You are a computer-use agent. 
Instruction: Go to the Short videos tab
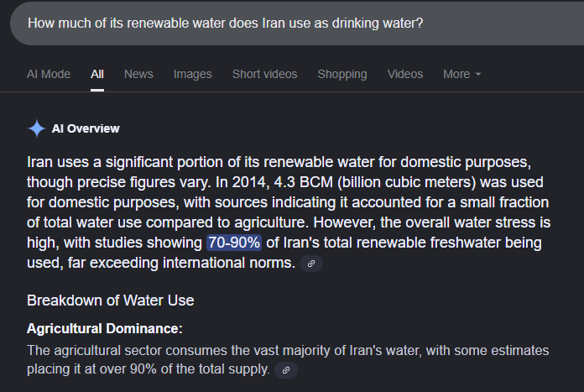264,74
